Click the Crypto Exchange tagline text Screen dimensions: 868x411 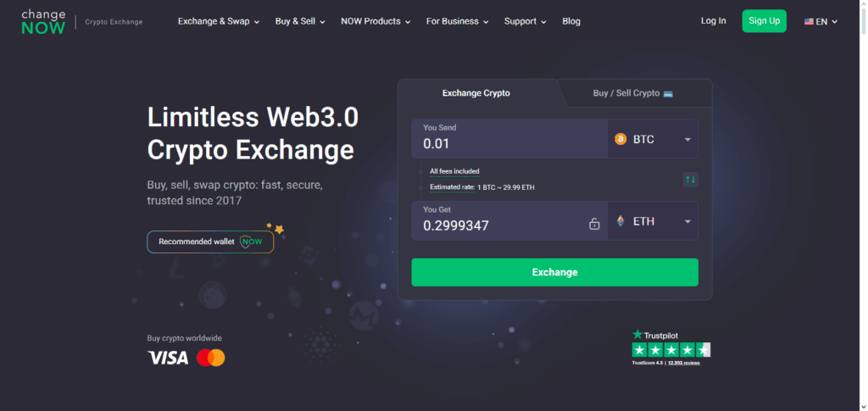click(x=114, y=22)
